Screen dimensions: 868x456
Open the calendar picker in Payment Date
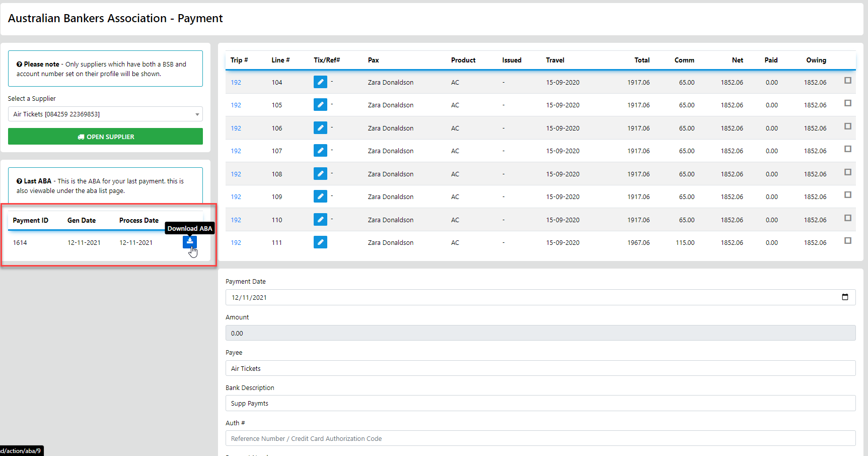pos(845,297)
